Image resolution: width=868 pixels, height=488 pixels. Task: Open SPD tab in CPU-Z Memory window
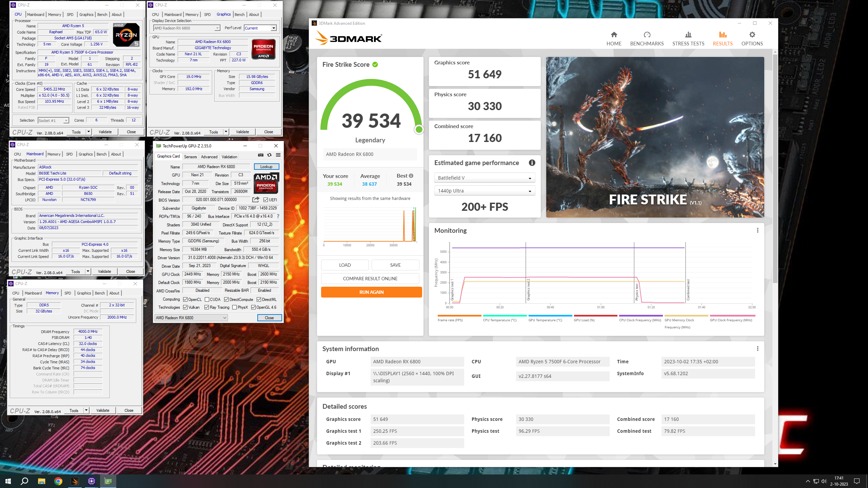68,293
